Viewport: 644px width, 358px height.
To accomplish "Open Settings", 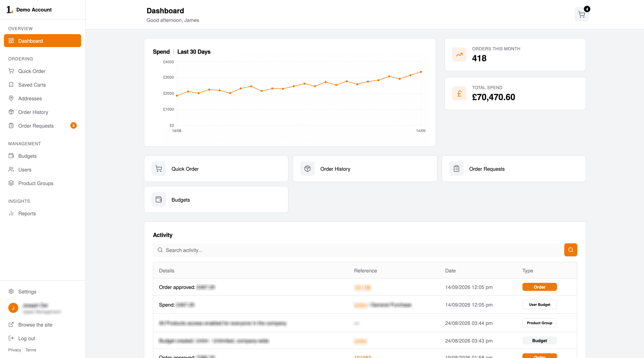I will pos(27,291).
